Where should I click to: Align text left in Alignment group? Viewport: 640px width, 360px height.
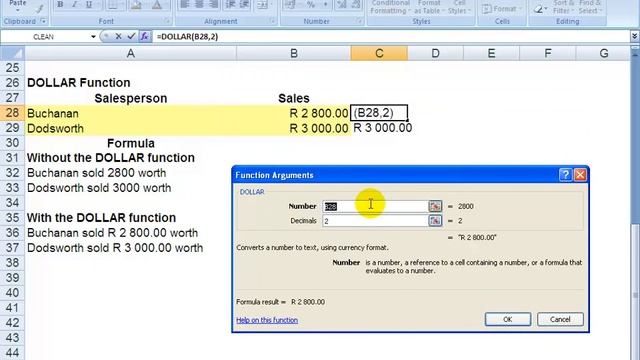[x=184, y=4]
